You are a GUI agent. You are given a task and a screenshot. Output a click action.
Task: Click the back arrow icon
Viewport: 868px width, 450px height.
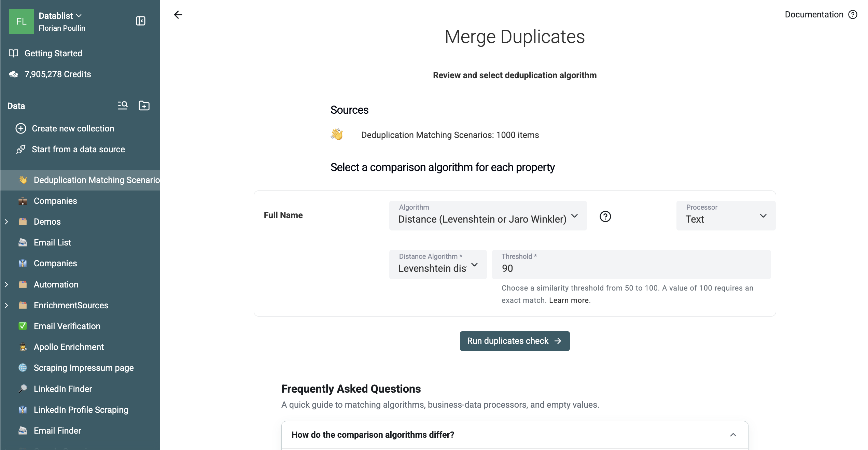[x=178, y=15]
